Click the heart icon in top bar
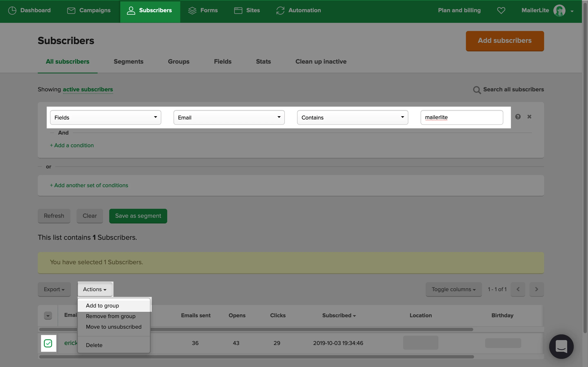Image resolution: width=588 pixels, height=367 pixels. 501,10
